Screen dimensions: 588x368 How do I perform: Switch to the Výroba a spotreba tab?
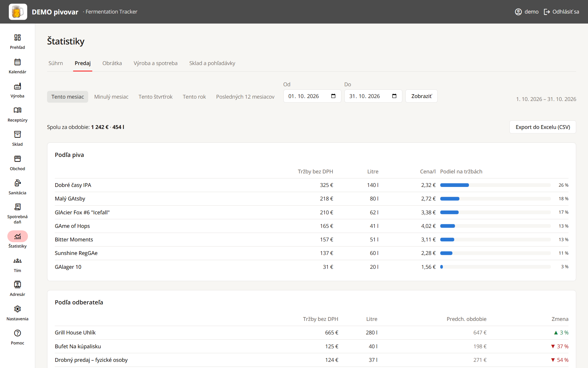pos(156,63)
